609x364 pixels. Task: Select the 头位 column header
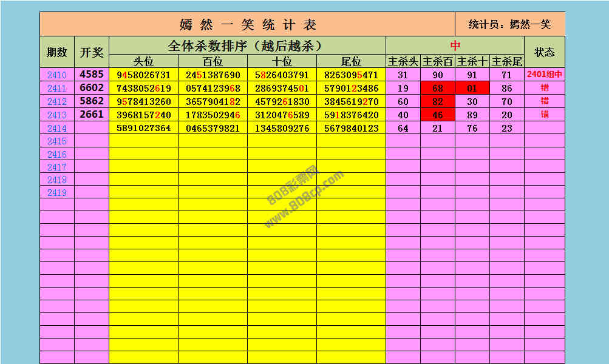click(x=144, y=61)
